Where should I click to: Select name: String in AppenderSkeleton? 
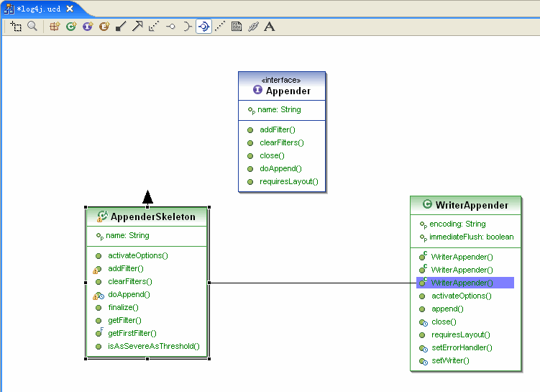pyautogui.click(x=127, y=236)
